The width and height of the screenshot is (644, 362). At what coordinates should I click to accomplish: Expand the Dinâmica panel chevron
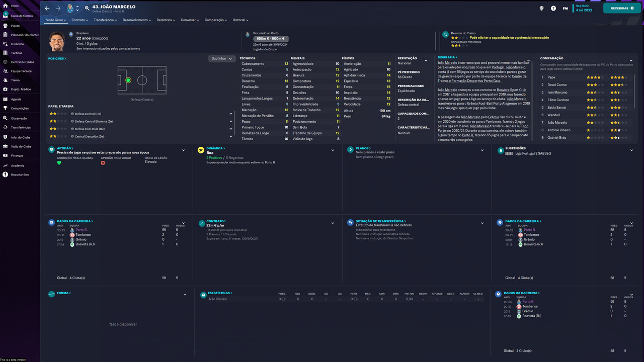333,150
